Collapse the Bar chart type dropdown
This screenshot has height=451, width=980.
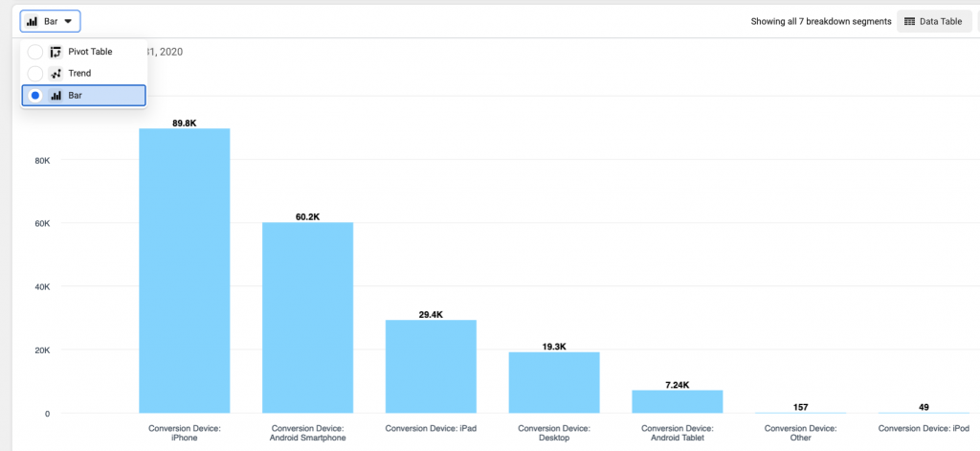pos(50,21)
